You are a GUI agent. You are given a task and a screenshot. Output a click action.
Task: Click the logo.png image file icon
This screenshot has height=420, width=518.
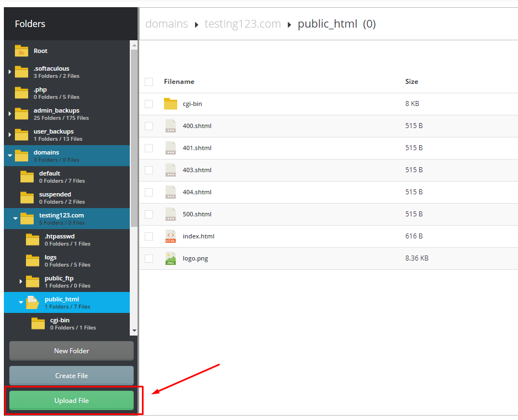[171, 258]
